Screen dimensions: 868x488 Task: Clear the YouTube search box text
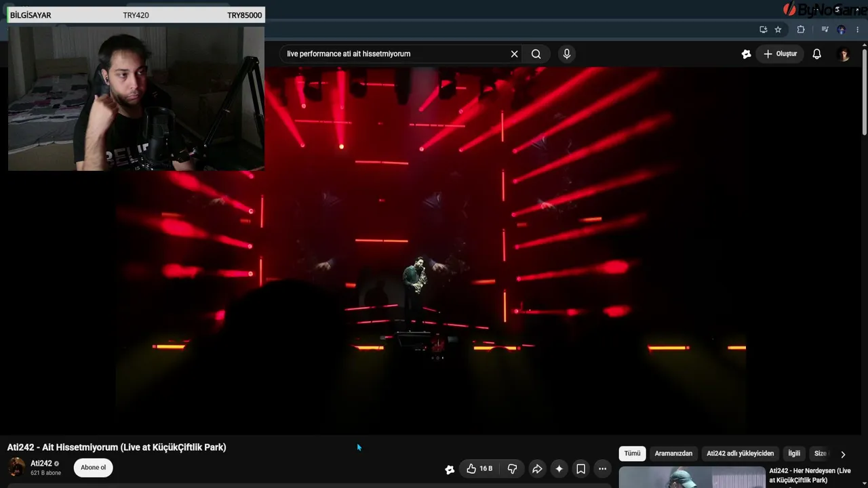tap(514, 54)
